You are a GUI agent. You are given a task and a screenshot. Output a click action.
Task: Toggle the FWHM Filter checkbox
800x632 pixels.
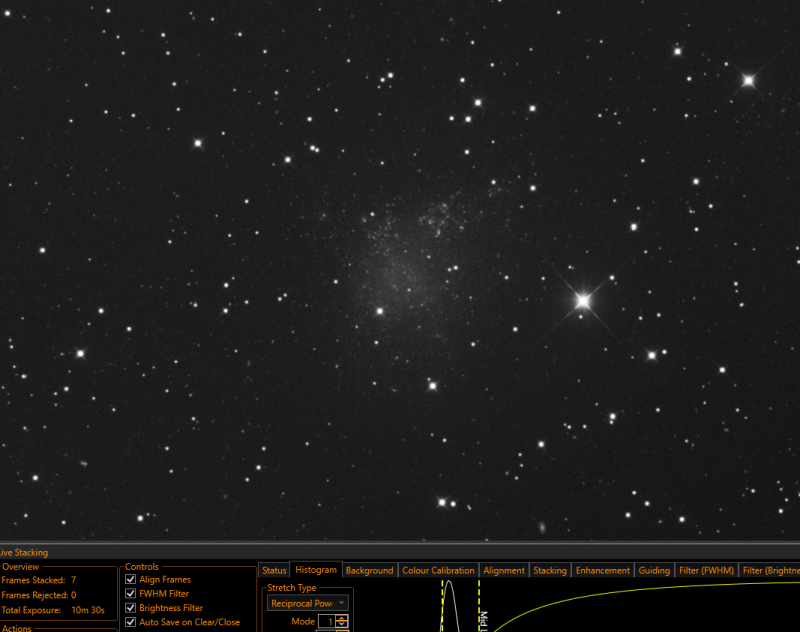pyautogui.click(x=130, y=594)
